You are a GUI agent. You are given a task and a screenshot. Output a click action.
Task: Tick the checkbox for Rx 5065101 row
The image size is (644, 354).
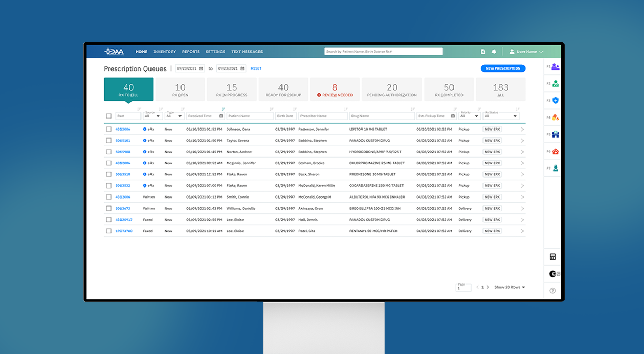pyautogui.click(x=109, y=141)
